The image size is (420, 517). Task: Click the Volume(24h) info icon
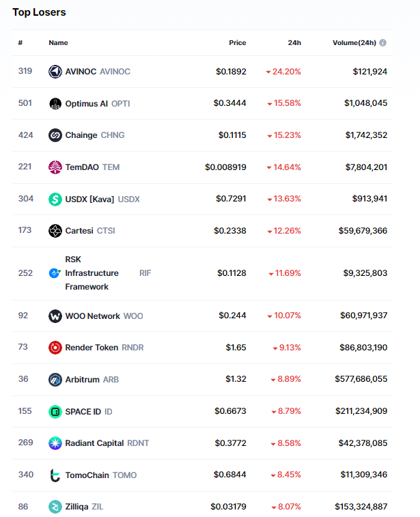coord(383,43)
